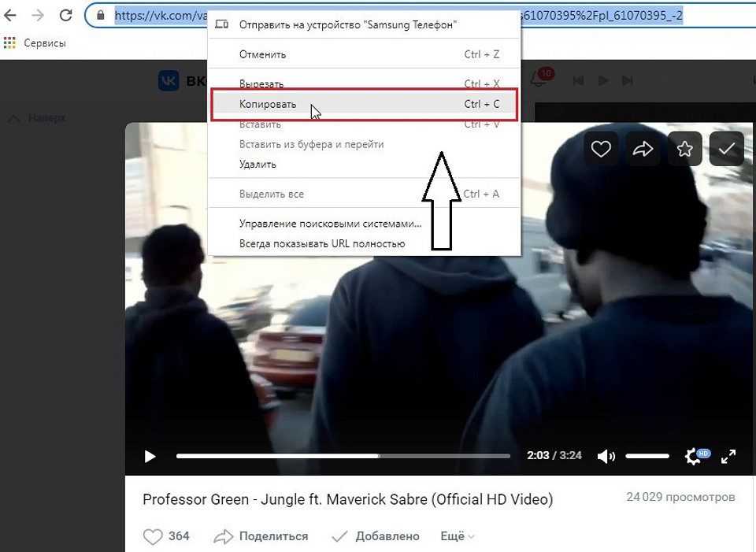Click the 364 likes heart below video
The width and height of the screenshot is (756, 552).
tap(166, 536)
